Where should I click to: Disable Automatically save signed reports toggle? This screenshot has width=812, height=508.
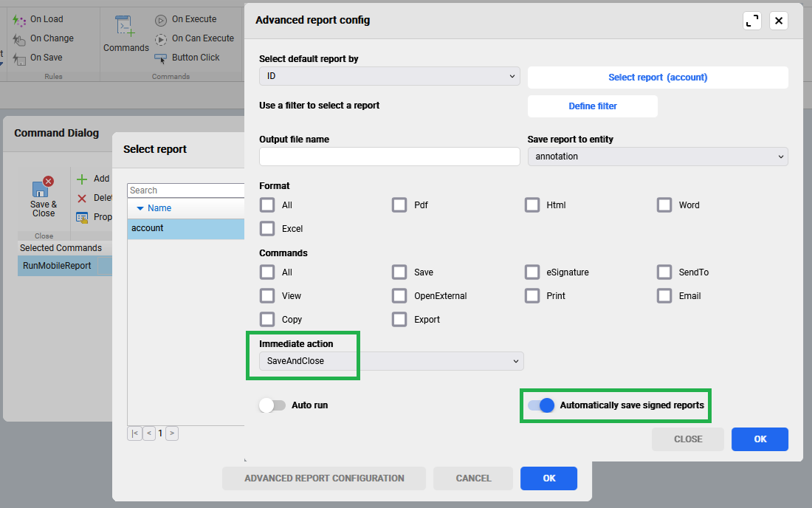(541, 405)
